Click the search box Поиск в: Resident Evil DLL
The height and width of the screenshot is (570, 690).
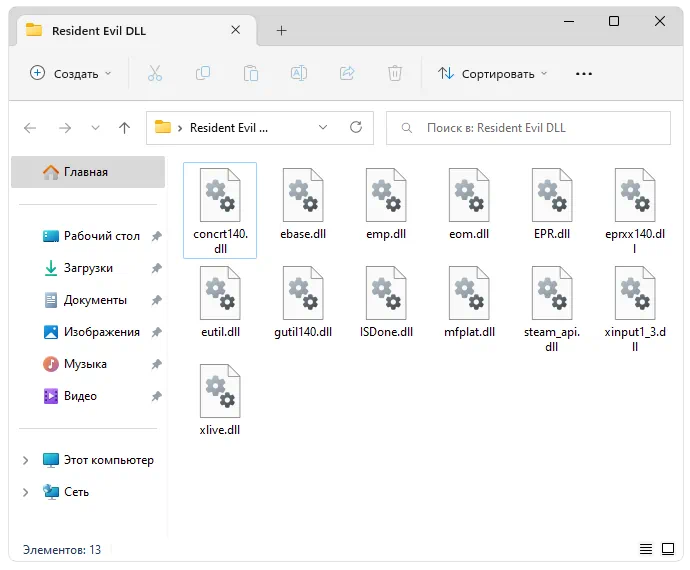pos(528,128)
